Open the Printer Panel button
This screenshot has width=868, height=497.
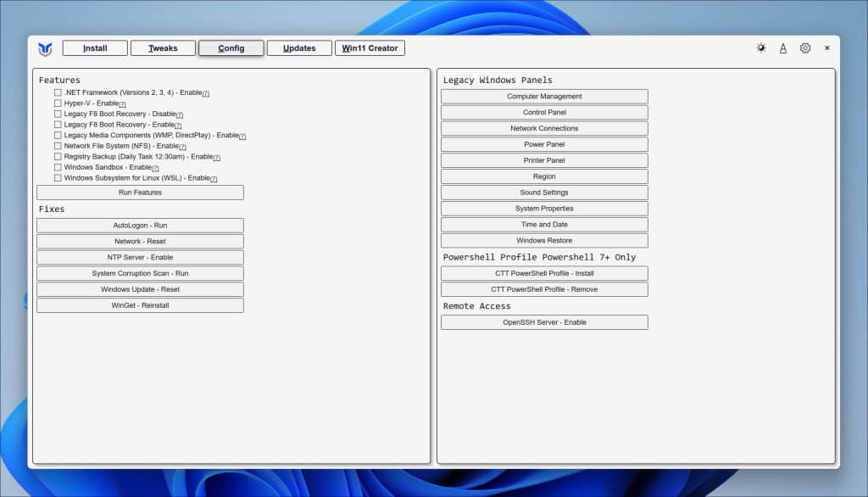[544, 160]
